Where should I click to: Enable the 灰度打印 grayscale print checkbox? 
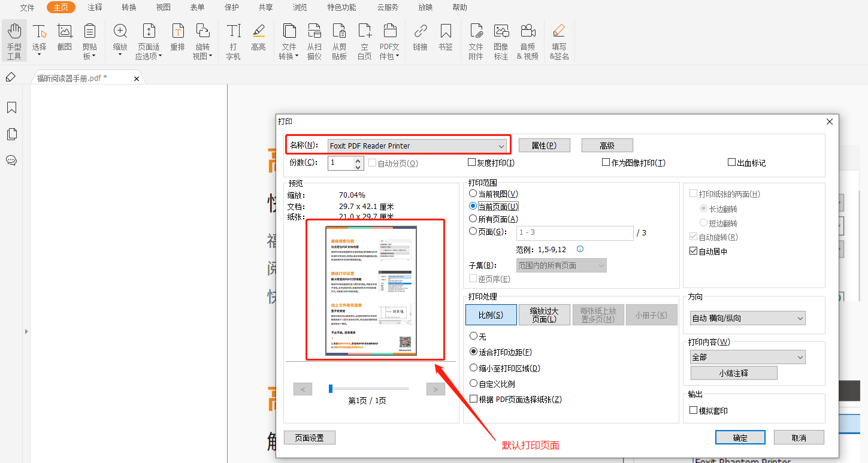(472, 162)
